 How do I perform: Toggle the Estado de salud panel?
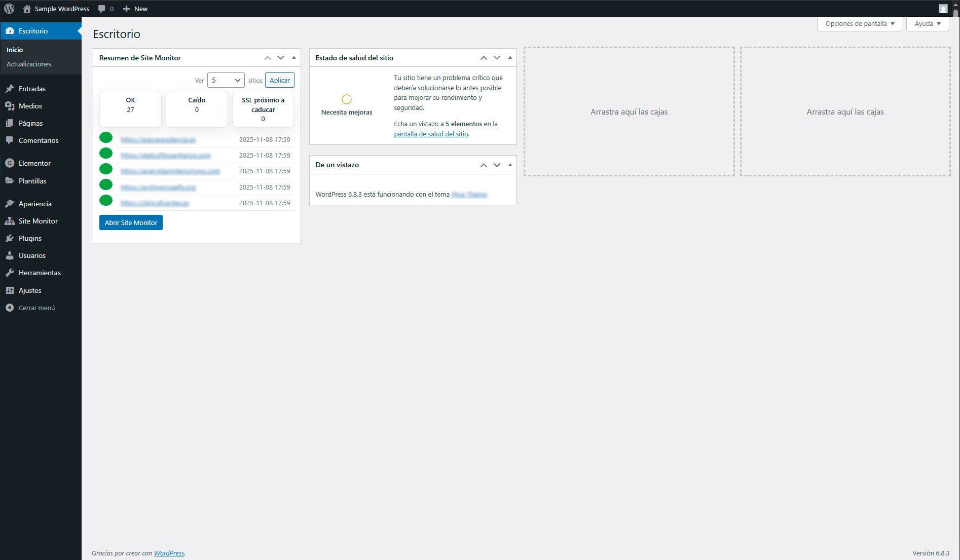click(510, 58)
